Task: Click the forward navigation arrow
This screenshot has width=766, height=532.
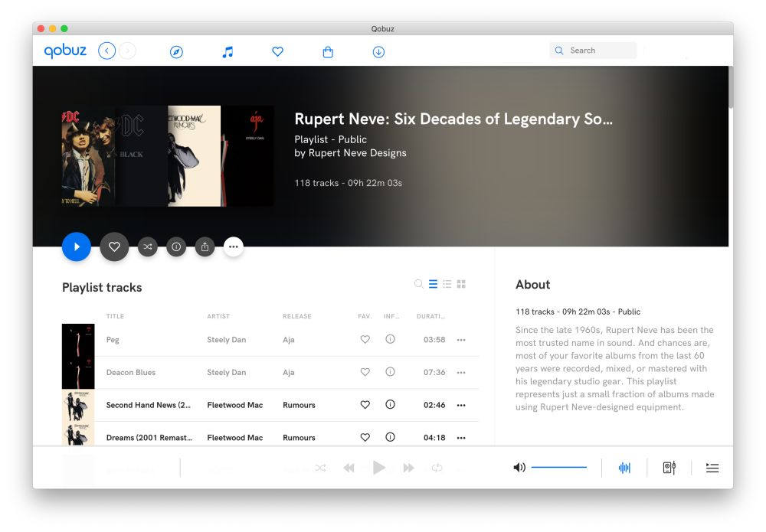Action: click(x=127, y=51)
